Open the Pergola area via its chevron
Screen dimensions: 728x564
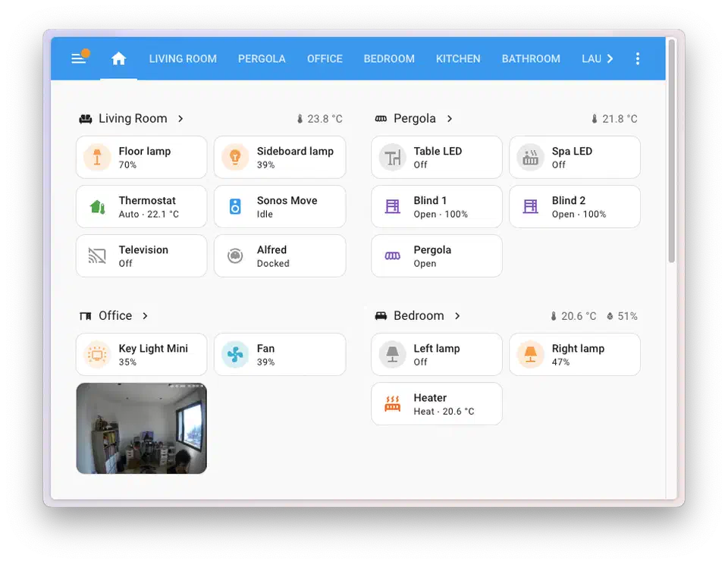coord(450,118)
